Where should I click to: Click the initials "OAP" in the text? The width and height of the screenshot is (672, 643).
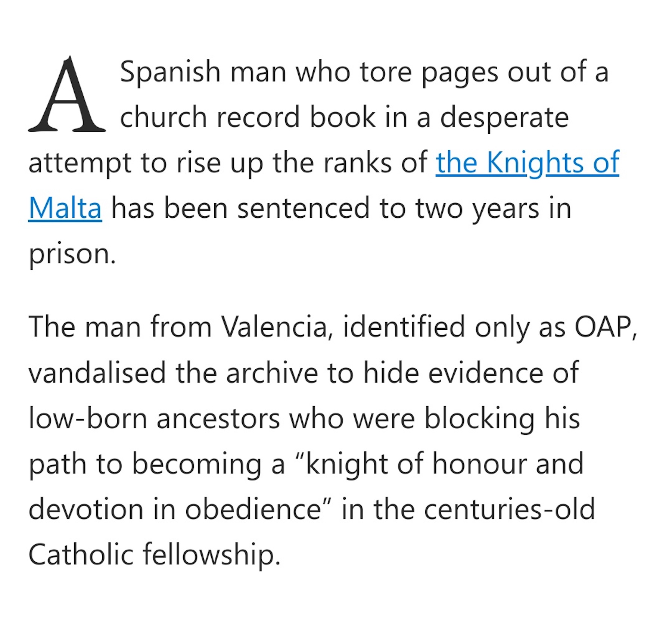click(603, 327)
